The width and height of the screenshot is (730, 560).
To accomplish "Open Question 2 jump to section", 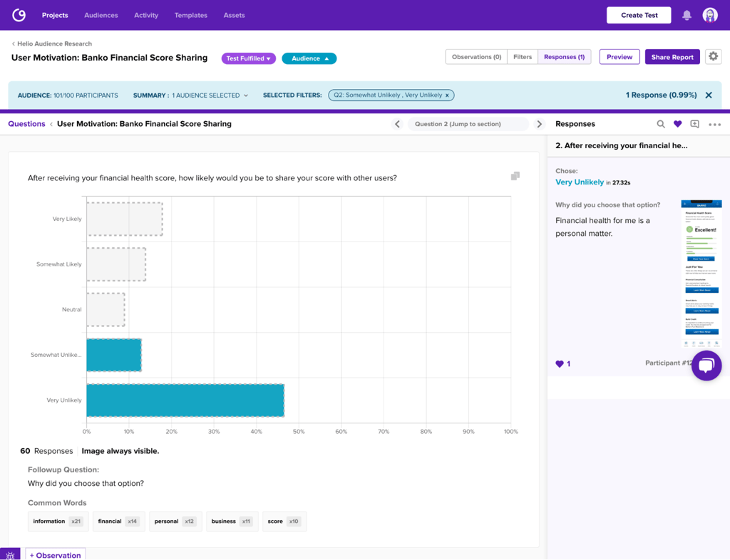I will click(468, 124).
